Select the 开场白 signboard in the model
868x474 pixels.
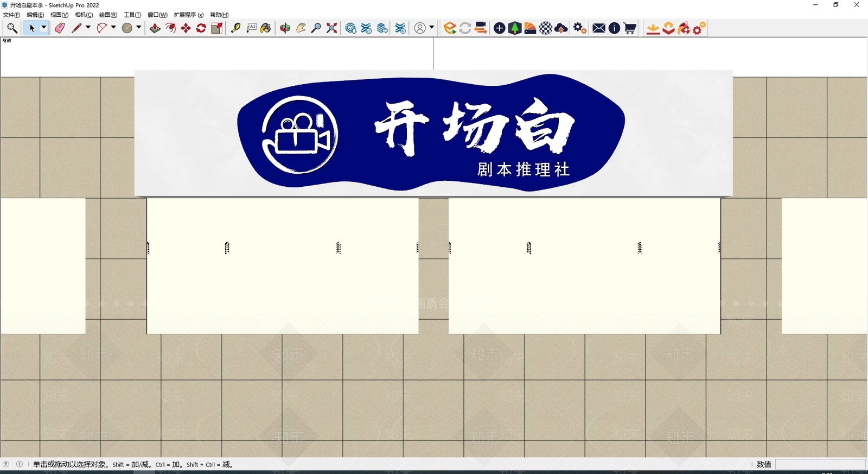433,133
